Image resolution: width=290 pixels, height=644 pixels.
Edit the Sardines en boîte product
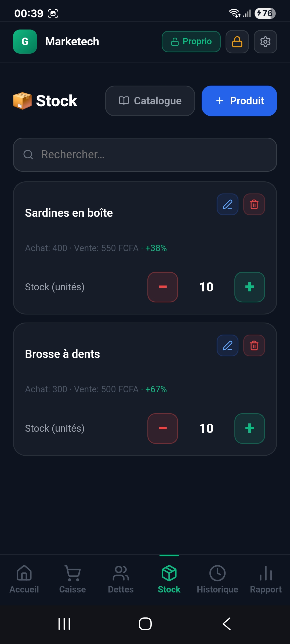pyautogui.click(x=227, y=204)
